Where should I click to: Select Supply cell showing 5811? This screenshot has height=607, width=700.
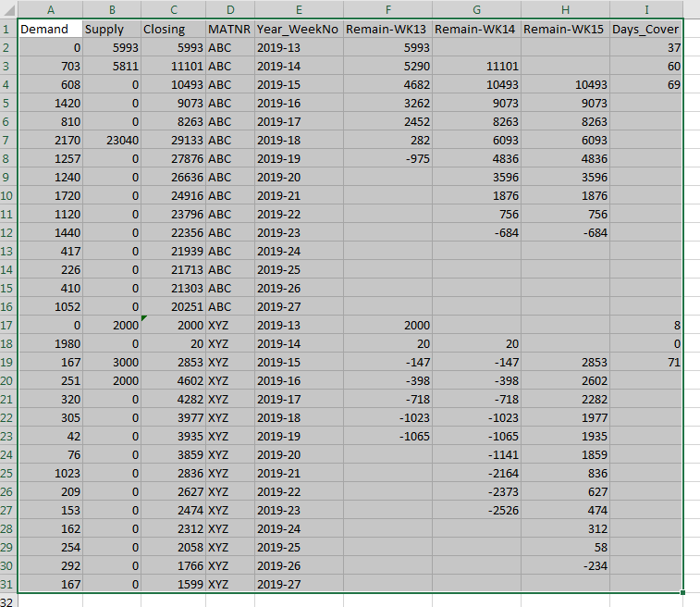pos(112,66)
